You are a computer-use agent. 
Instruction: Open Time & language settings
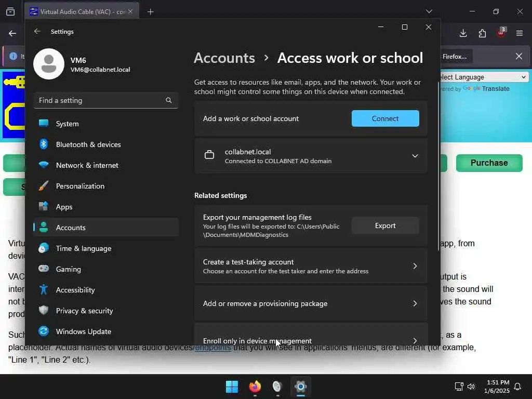point(106,248)
